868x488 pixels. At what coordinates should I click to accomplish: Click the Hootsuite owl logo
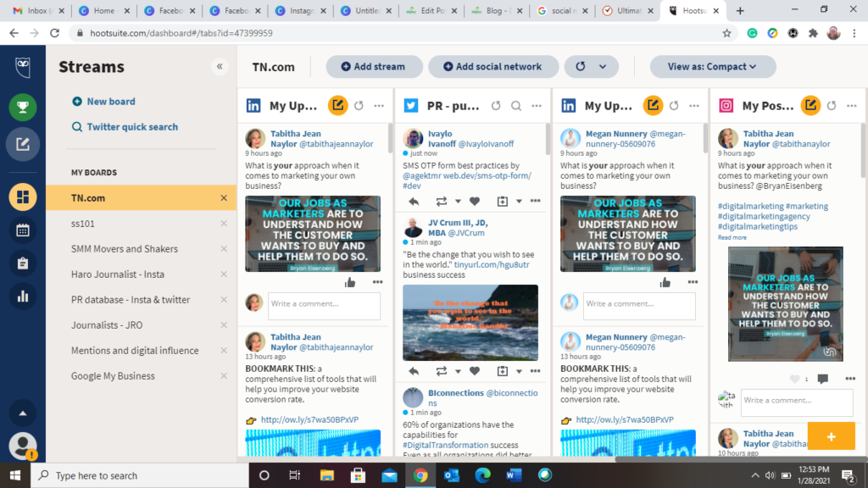tap(23, 68)
